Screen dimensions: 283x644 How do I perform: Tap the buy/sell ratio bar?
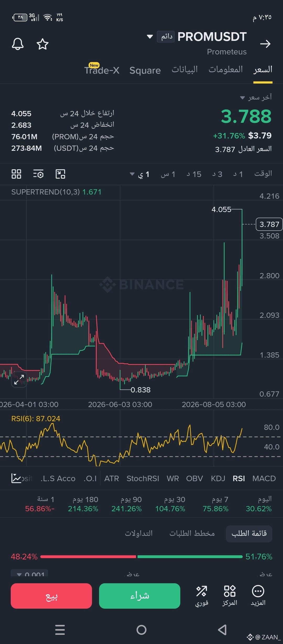pyautogui.click(x=141, y=557)
